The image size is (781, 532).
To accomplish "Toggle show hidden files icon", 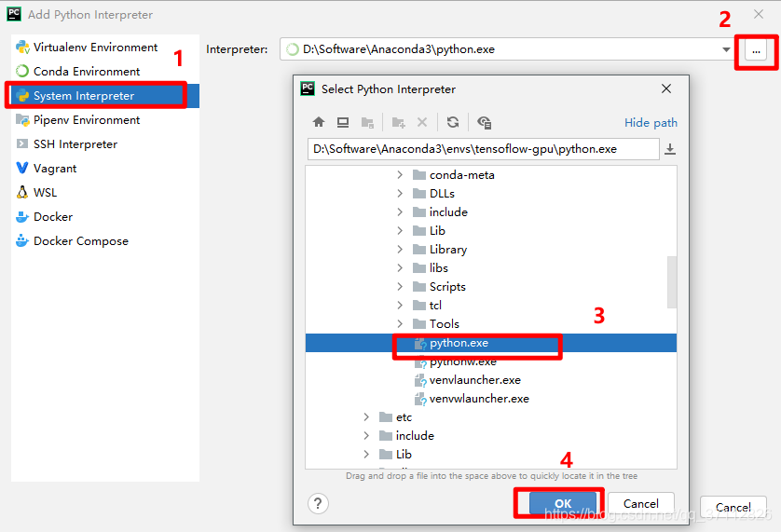I will tap(484, 123).
